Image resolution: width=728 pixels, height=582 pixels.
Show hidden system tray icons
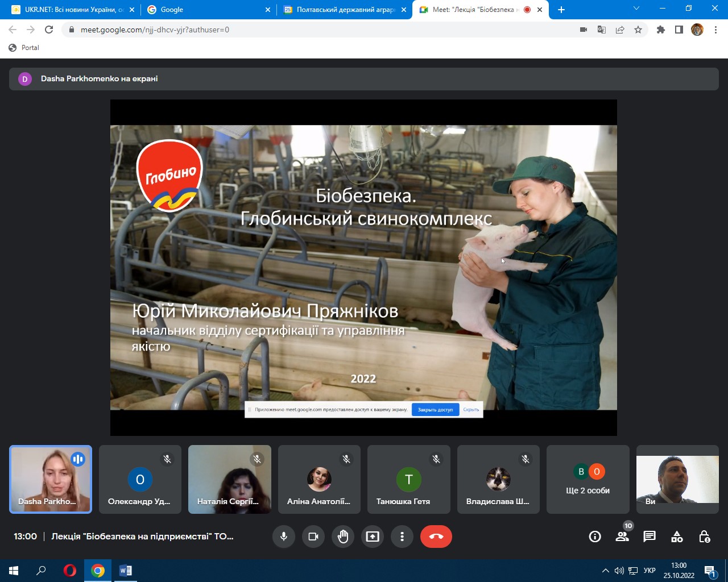coord(605,571)
